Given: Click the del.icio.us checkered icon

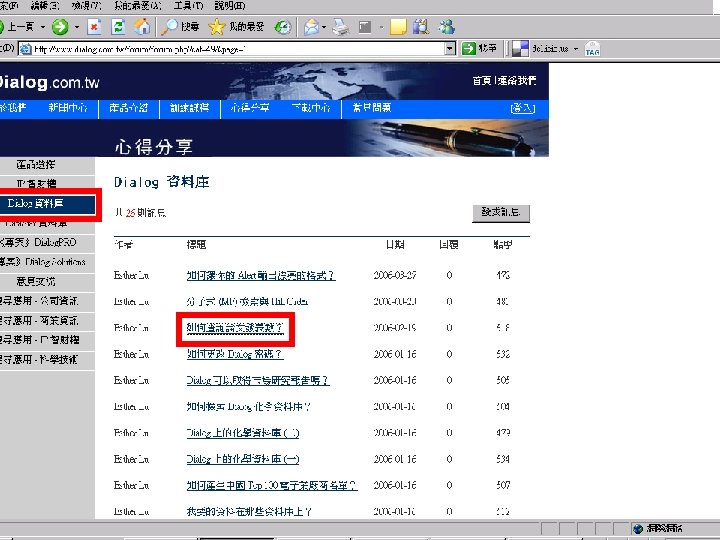Looking at the screenshot, I should tap(520, 49).
